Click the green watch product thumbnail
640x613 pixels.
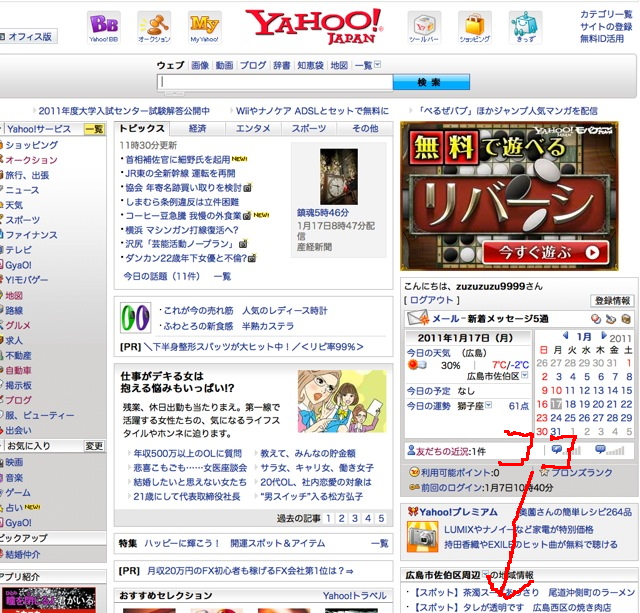click(136, 317)
